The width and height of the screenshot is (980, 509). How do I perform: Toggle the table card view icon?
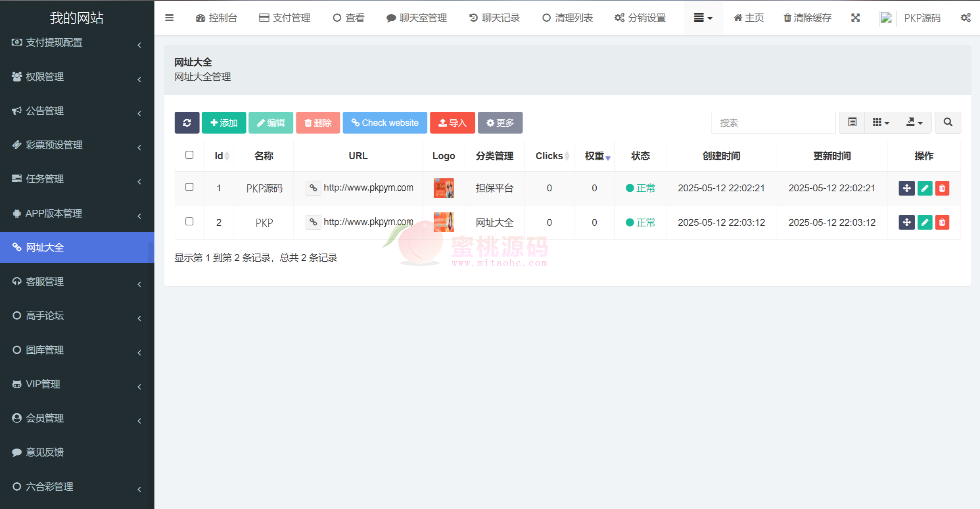pyautogui.click(x=852, y=122)
